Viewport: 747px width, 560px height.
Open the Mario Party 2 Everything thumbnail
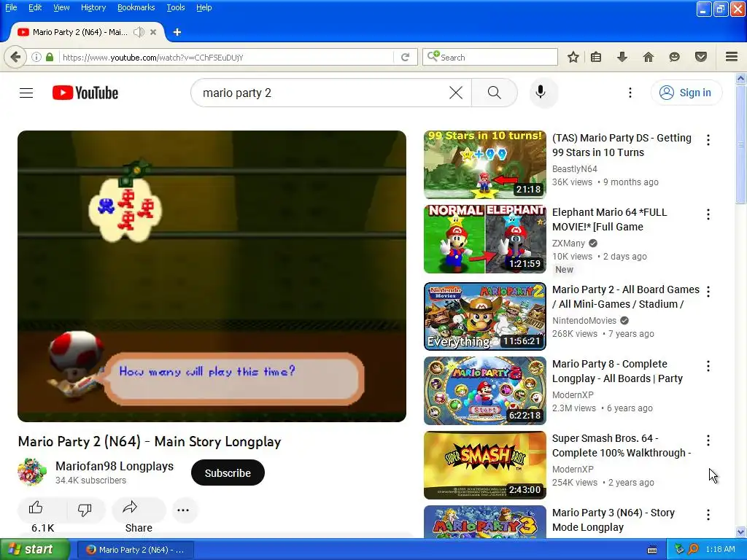485,316
